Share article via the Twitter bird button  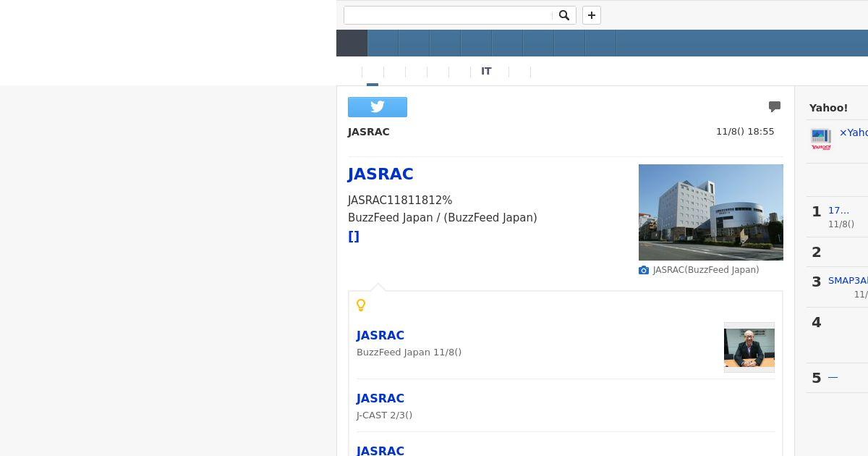tap(378, 107)
